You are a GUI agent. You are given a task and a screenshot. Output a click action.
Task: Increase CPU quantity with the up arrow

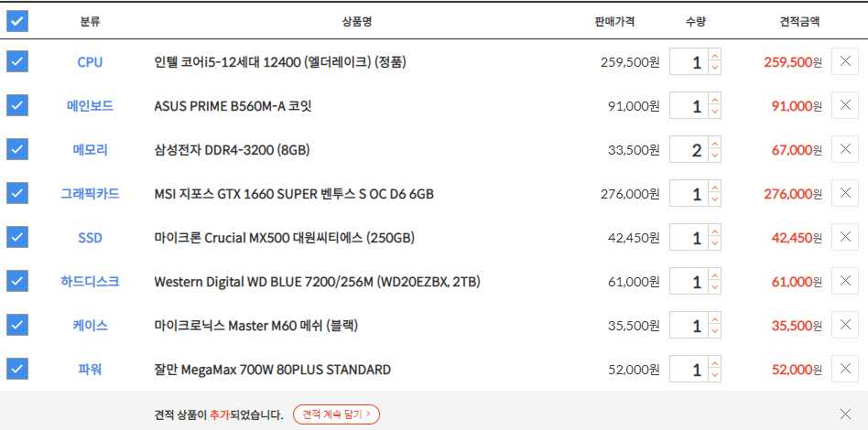715,55
